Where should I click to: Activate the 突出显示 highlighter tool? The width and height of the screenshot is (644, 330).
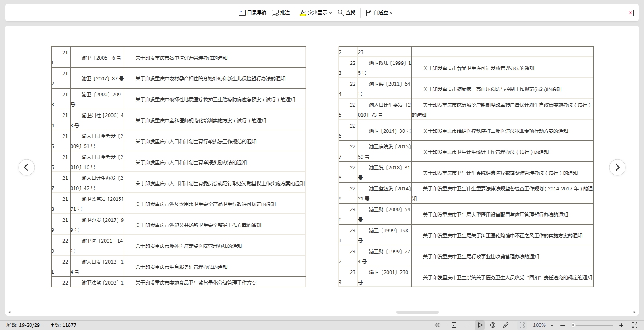point(314,13)
